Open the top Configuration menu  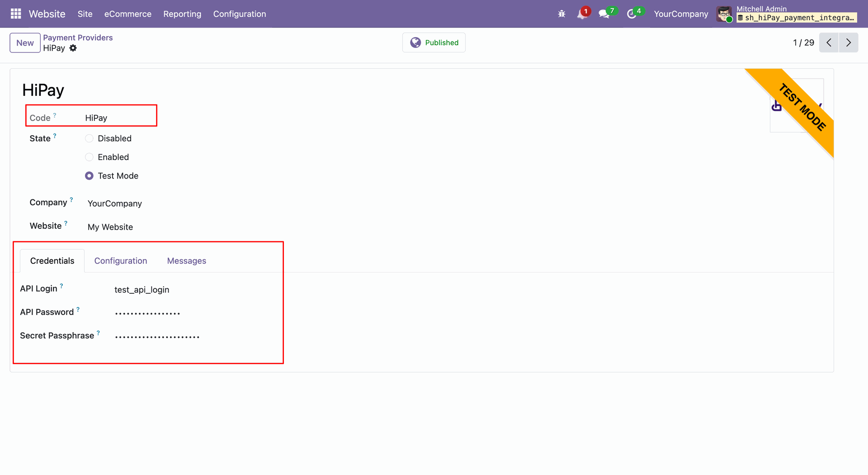pos(240,14)
